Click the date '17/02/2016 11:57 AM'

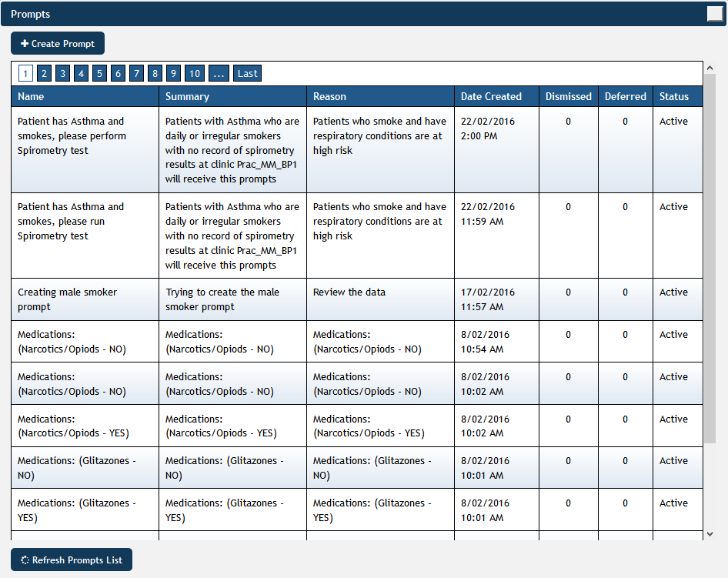[497, 299]
